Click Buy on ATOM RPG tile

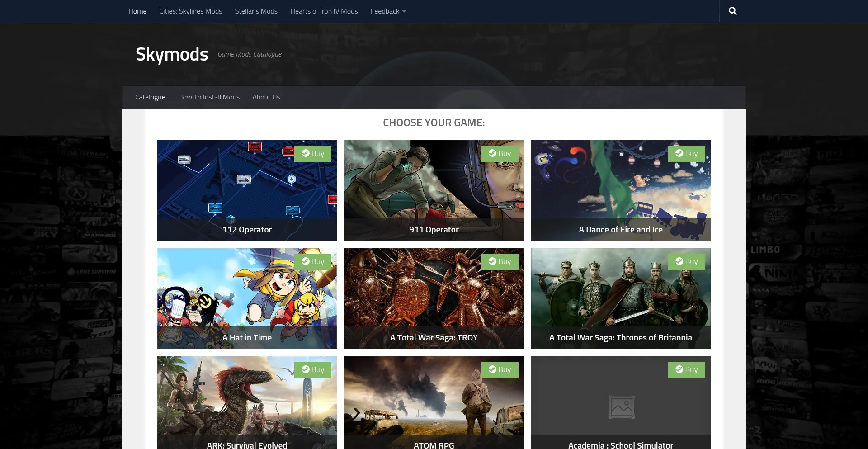(x=500, y=370)
